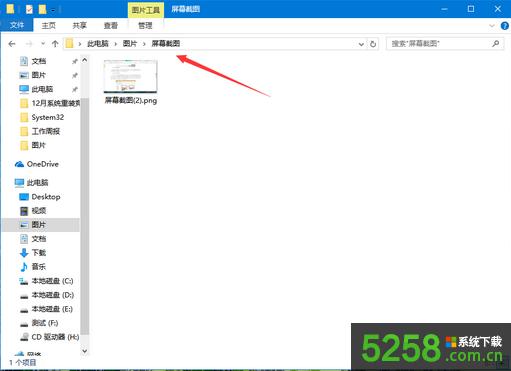The width and height of the screenshot is (511, 371).
Task: Open 文档 under 此电脑
Action: [x=39, y=239]
